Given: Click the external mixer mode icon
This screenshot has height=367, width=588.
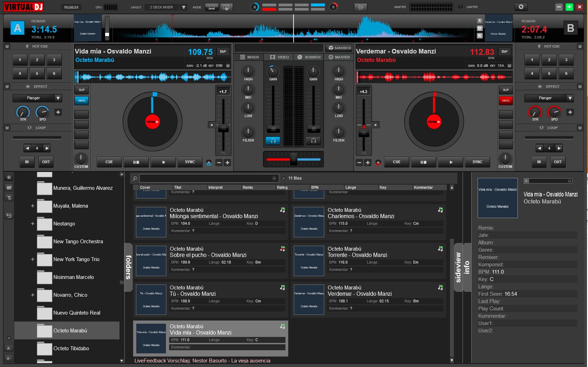Looking at the screenshot, I should click(x=226, y=7).
